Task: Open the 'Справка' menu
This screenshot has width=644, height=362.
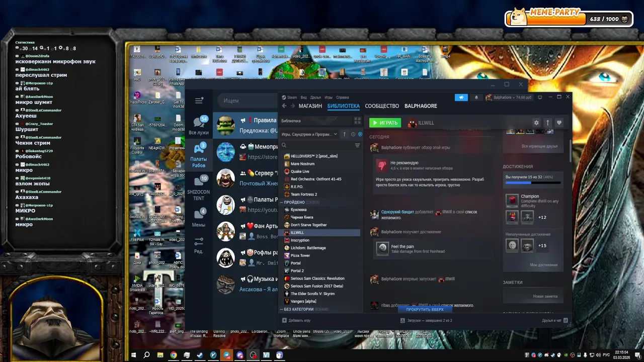Action: (342, 98)
